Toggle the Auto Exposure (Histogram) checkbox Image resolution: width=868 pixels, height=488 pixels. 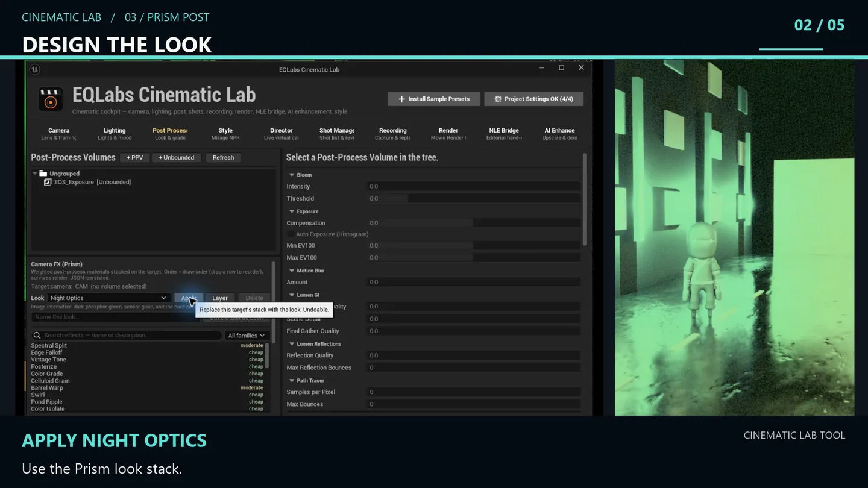pos(291,234)
